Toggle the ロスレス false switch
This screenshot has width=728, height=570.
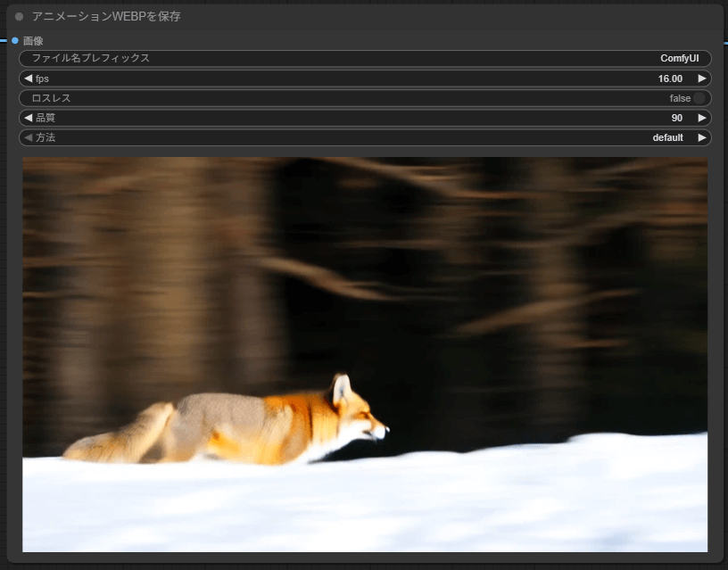pyautogui.click(x=699, y=98)
